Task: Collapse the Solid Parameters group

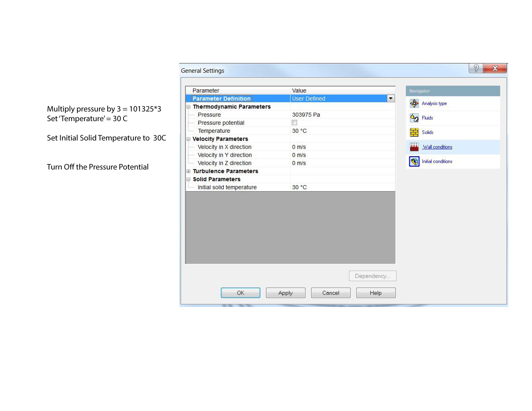Action: click(188, 179)
